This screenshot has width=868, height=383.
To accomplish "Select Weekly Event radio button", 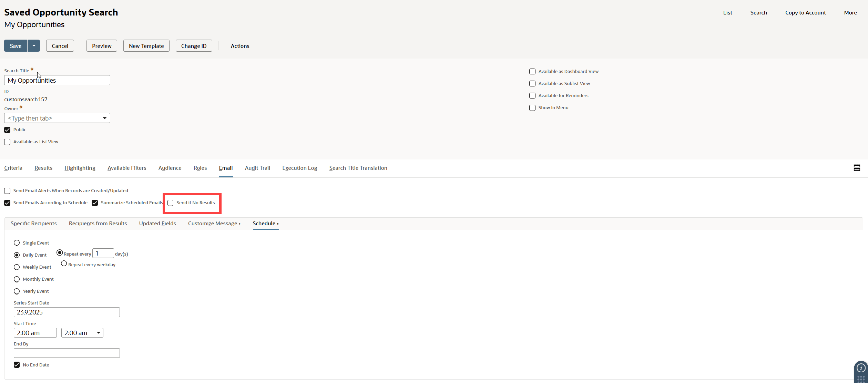I will [x=17, y=267].
